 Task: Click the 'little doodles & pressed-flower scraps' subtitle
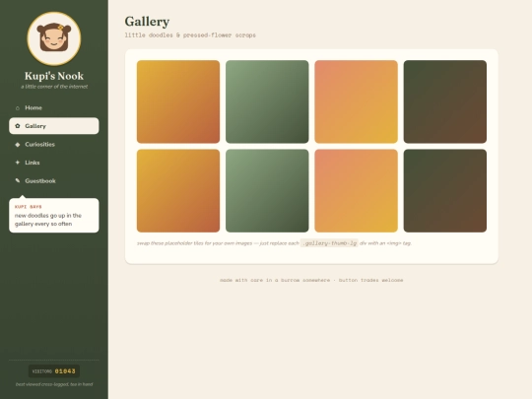[x=190, y=34]
